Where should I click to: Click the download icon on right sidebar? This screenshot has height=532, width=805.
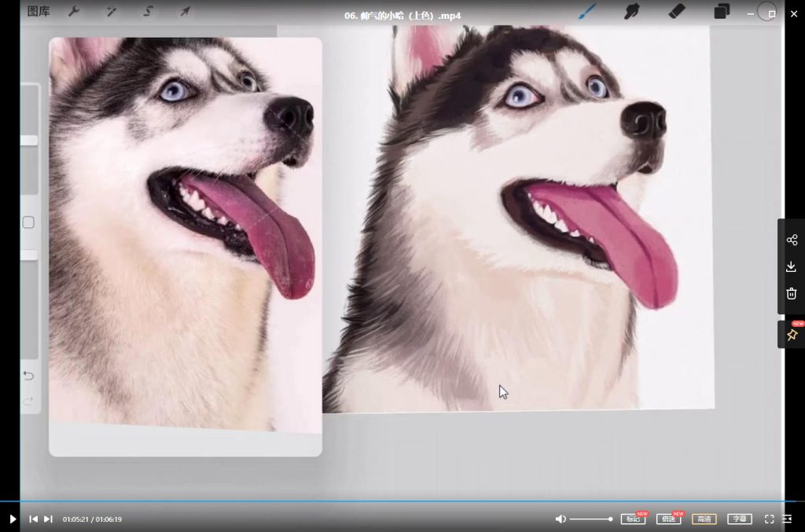(x=791, y=267)
